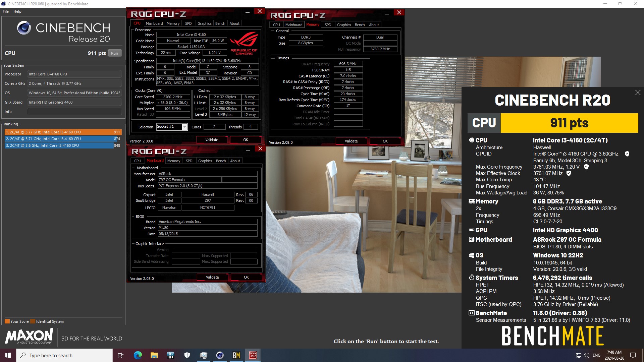This screenshot has width=644, height=362.
Task: Open the volume control in system tray
Action: tap(586, 355)
